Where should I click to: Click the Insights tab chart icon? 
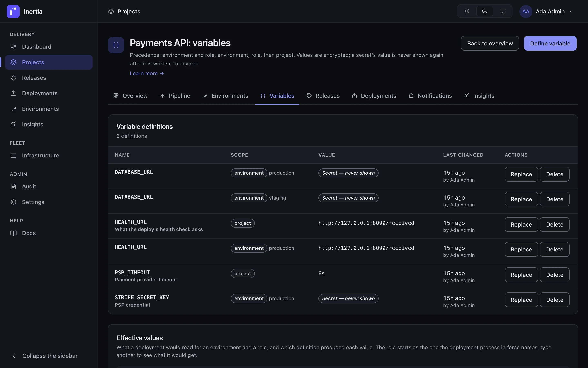(x=467, y=96)
